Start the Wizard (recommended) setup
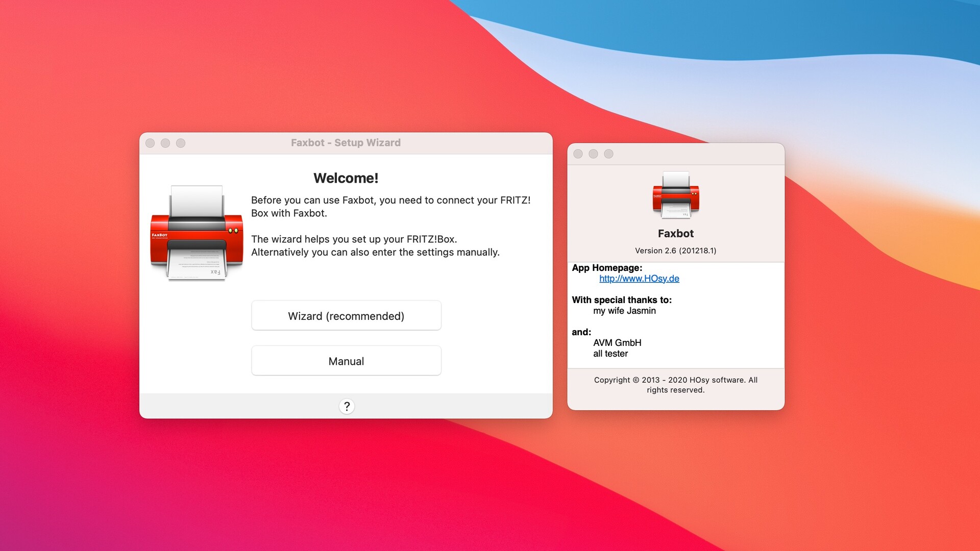This screenshot has height=551, width=980. (x=346, y=316)
